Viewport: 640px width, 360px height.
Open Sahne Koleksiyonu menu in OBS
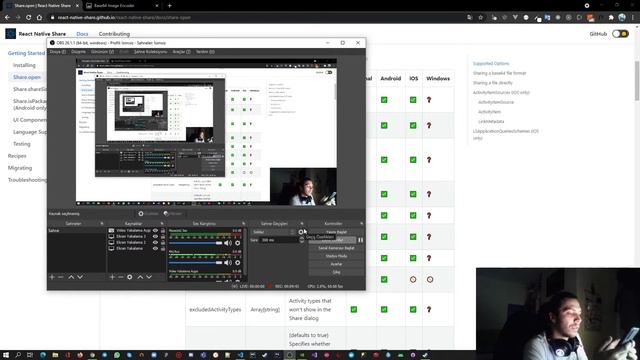[150, 52]
